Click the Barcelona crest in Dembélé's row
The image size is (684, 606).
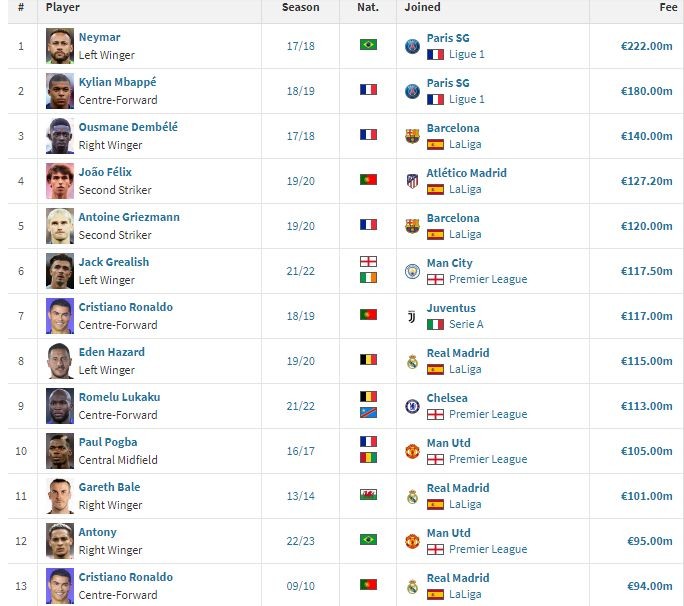click(412, 136)
